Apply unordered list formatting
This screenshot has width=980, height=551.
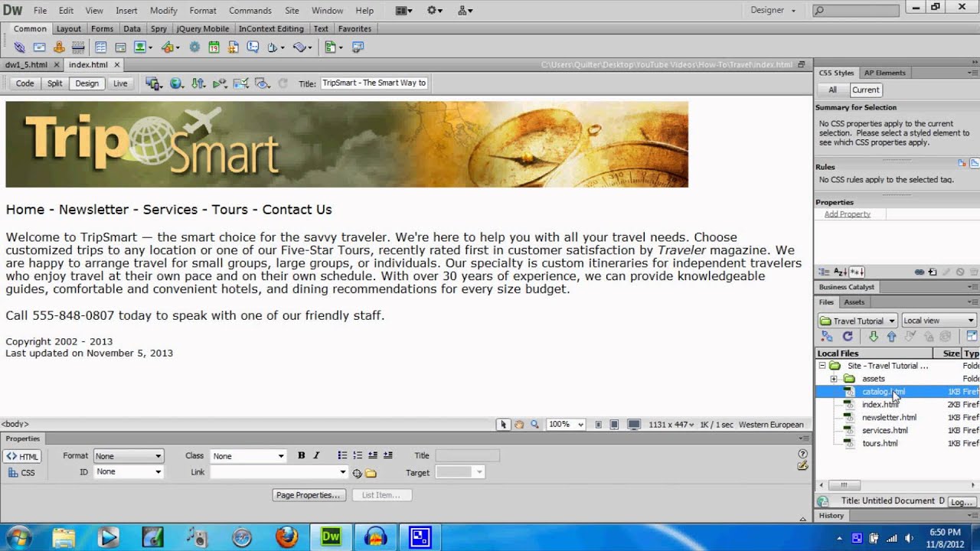click(x=342, y=455)
